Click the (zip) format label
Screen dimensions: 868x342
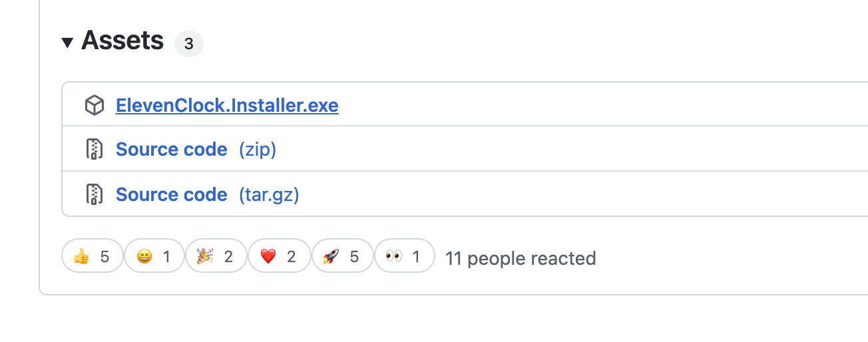258,149
